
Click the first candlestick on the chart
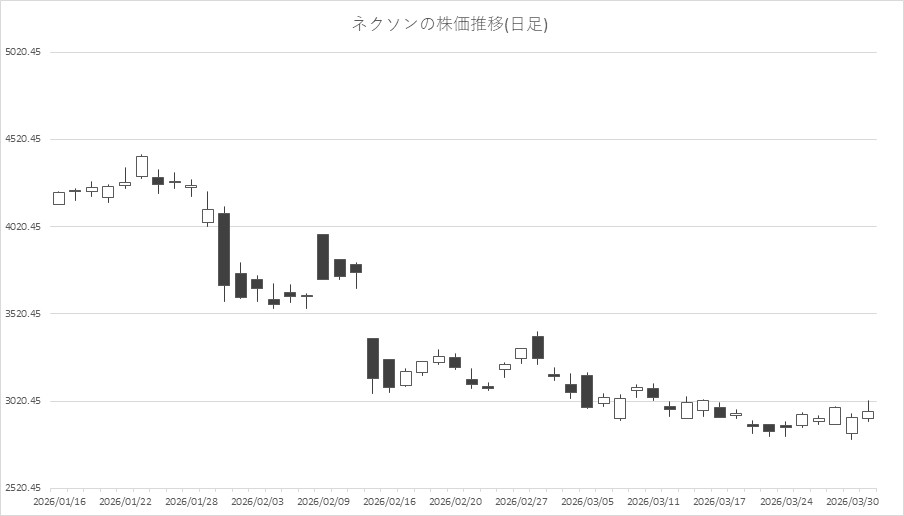pos(59,198)
